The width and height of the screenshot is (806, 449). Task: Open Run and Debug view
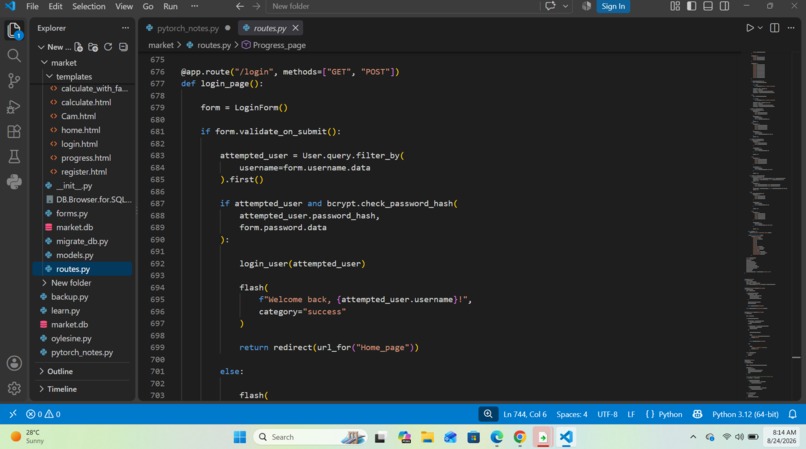point(14,106)
